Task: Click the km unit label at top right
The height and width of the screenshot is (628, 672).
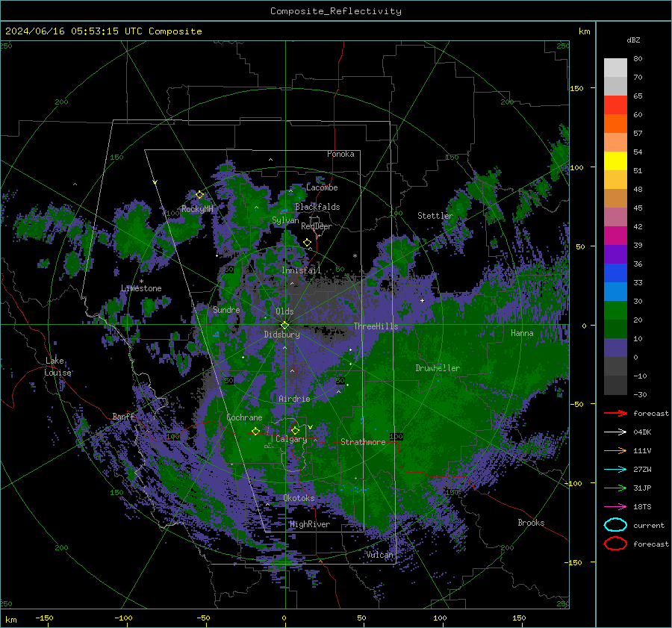Action: [584, 31]
